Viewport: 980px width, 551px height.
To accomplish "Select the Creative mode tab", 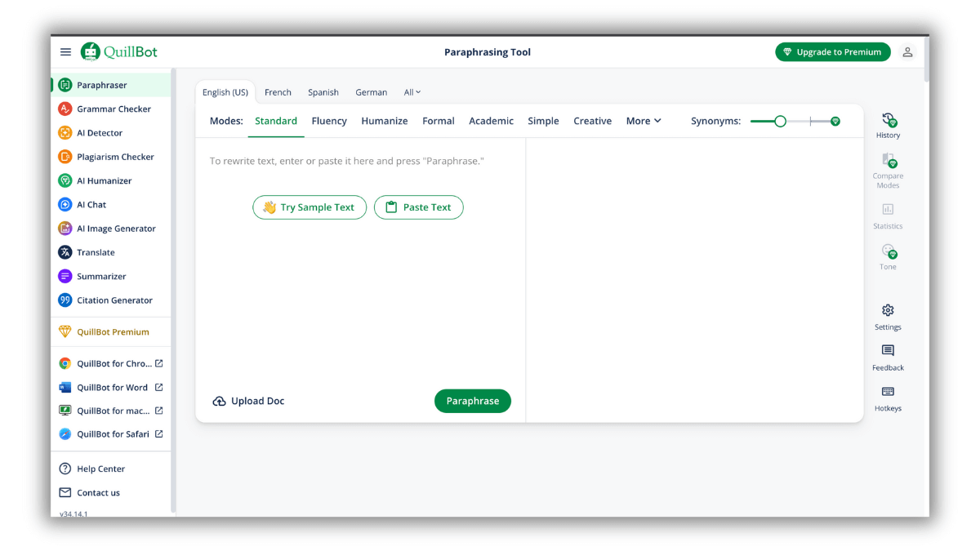I will click(593, 121).
